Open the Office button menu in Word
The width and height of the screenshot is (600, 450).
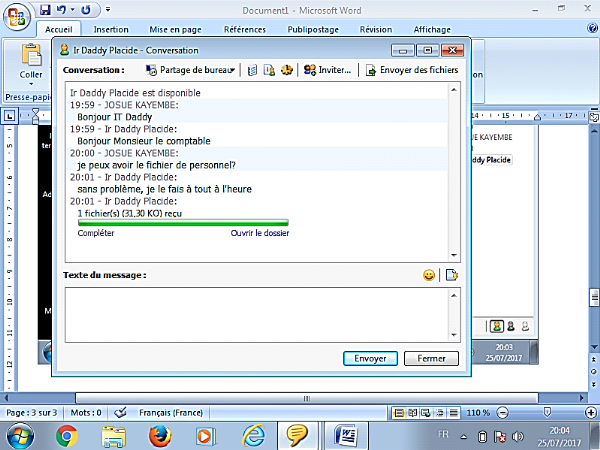click(16, 17)
